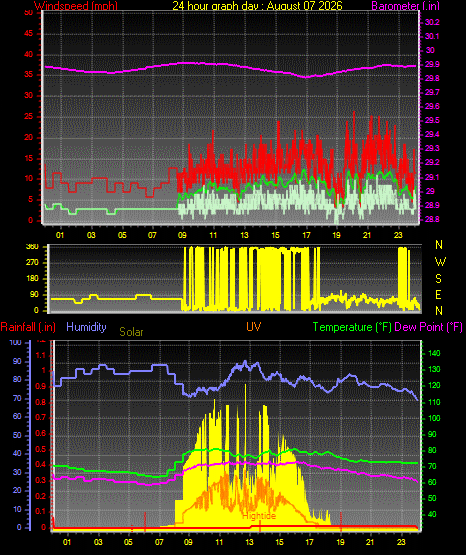Click hour label '23' under the windspeed graph
The height and width of the screenshot is (555, 466).
coord(398,235)
